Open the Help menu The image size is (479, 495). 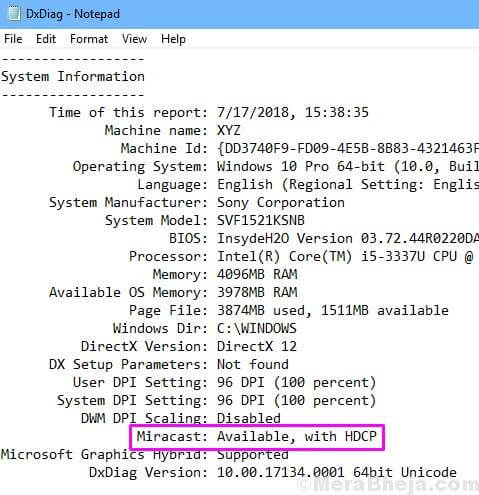point(173,39)
